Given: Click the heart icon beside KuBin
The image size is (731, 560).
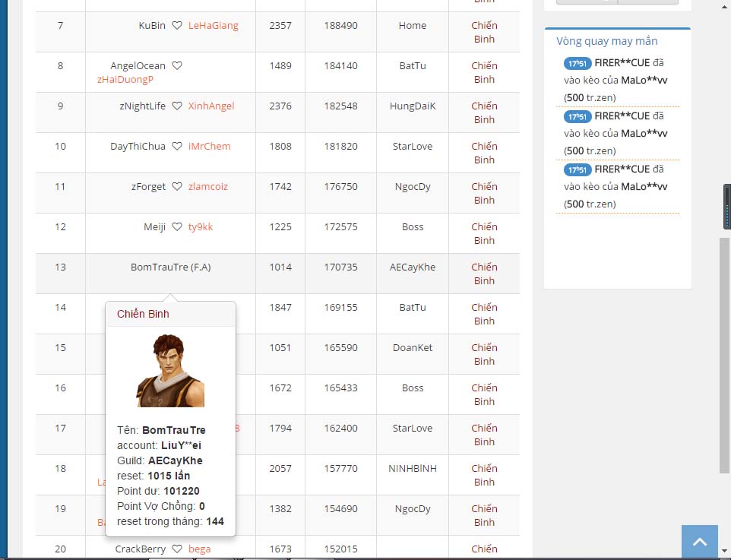Looking at the screenshot, I should point(177,26).
